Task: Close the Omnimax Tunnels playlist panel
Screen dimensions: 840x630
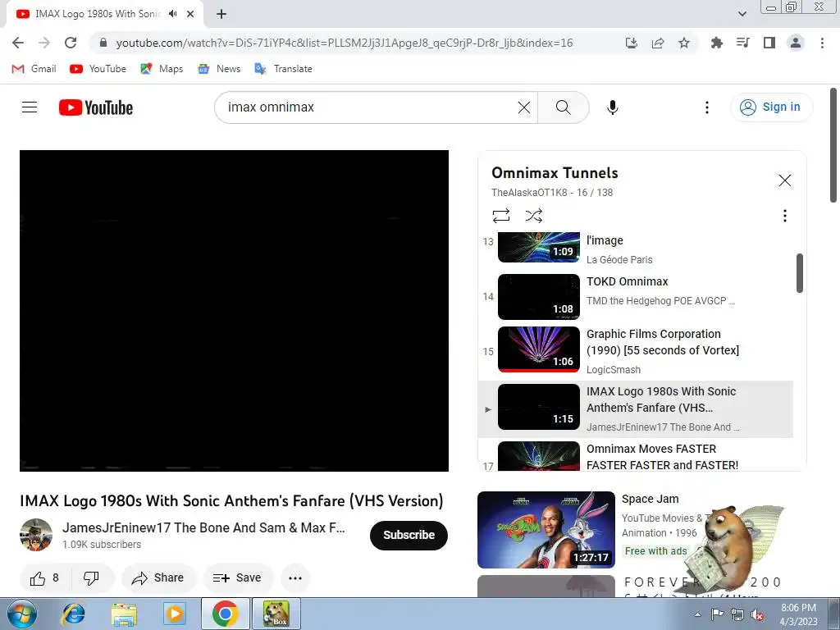Action: point(784,180)
